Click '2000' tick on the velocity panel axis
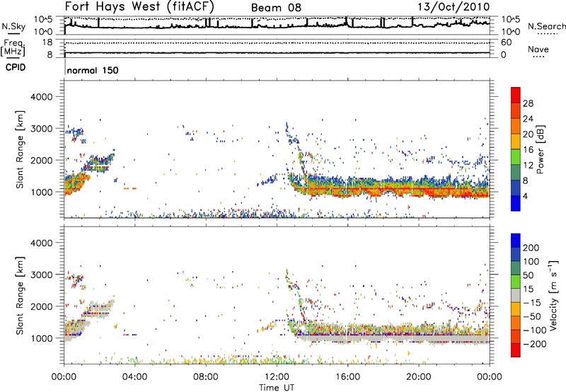Image resolution: width=566 pixels, height=392 pixels. coord(42,306)
